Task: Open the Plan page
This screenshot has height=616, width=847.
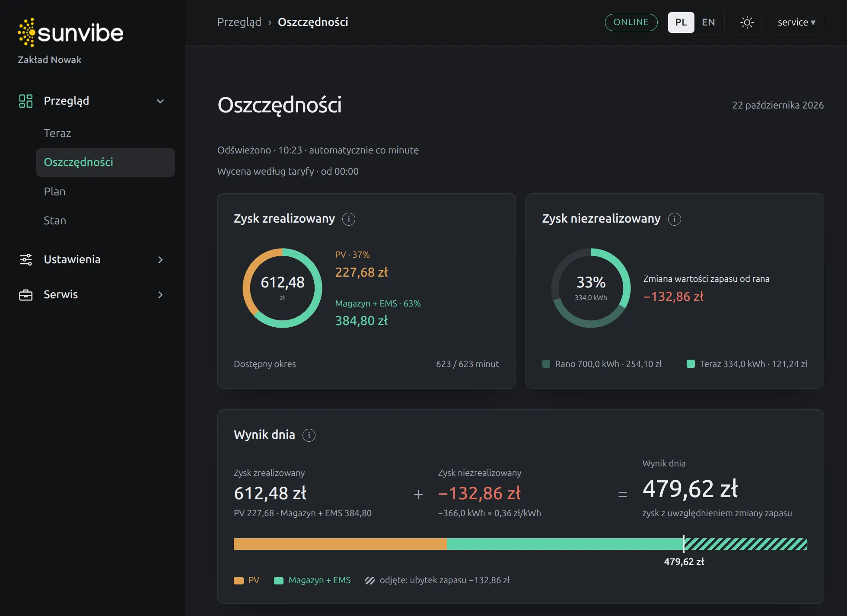Action: [x=55, y=192]
